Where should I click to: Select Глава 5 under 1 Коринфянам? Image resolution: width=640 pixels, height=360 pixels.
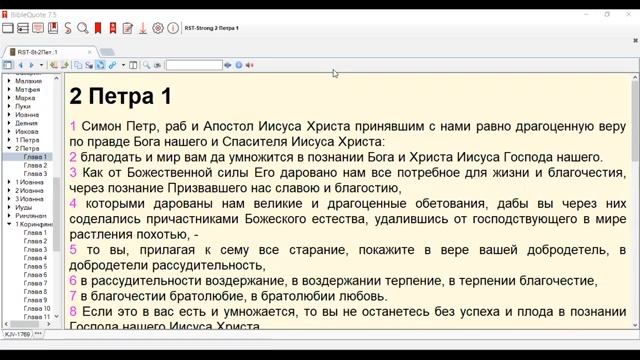pyautogui.click(x=35, y=266)
